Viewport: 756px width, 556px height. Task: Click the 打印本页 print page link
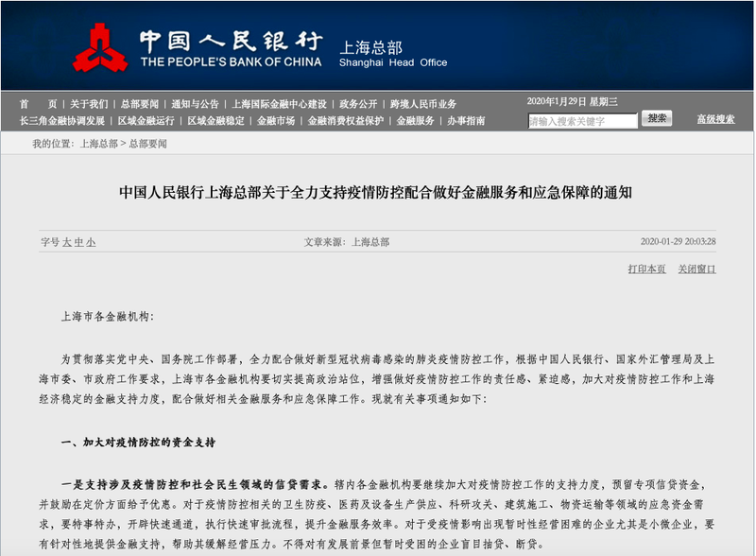646,269
